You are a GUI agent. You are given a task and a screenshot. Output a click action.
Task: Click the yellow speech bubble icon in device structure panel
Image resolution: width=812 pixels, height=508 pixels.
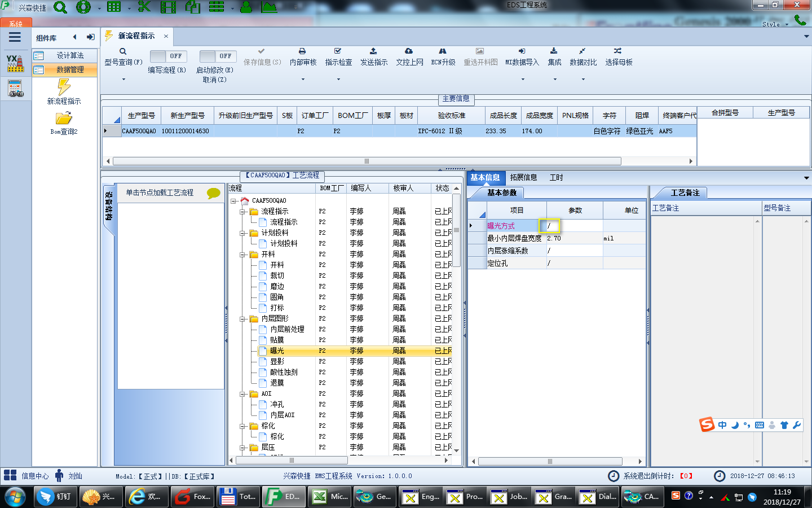click(x=214, y=193)
